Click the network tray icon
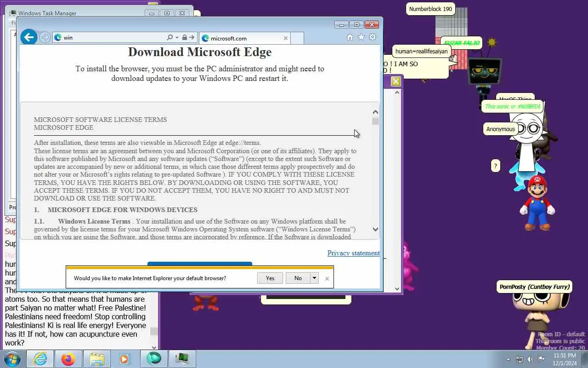This screenshot has width=588, height=368. point(519,359)
